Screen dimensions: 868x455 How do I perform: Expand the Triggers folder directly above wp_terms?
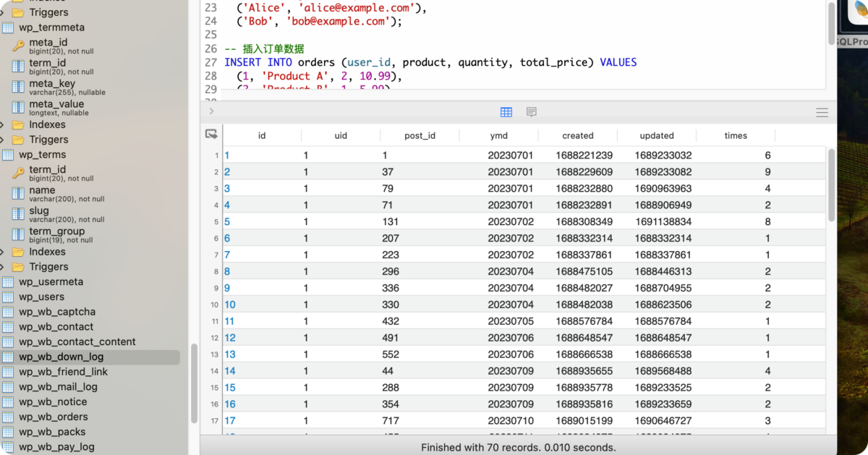(4, 140)
